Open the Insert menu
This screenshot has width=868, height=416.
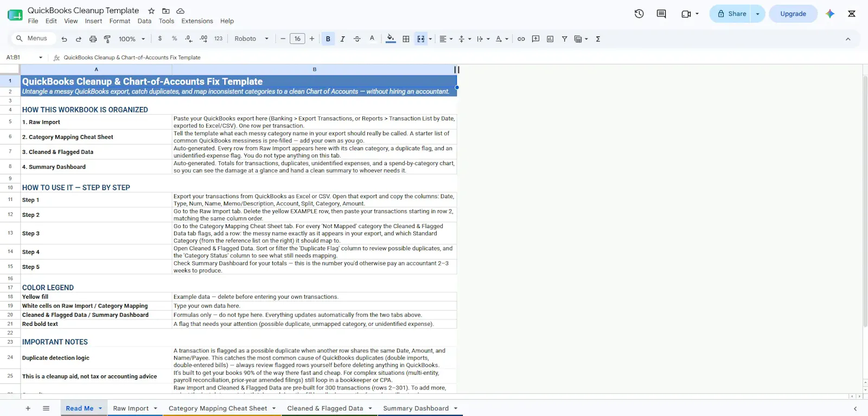(x=93, y=21)
